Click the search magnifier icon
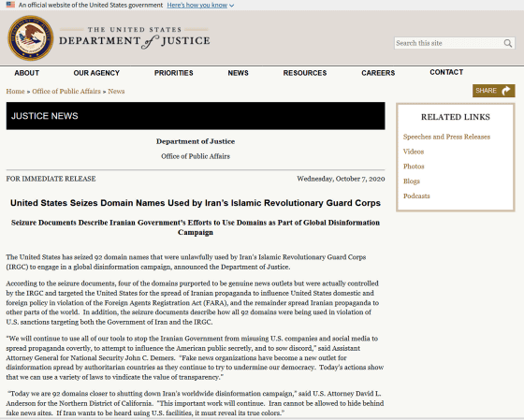Screen dimensions: 524x420 pyautogui.click(x=507, y=43)
